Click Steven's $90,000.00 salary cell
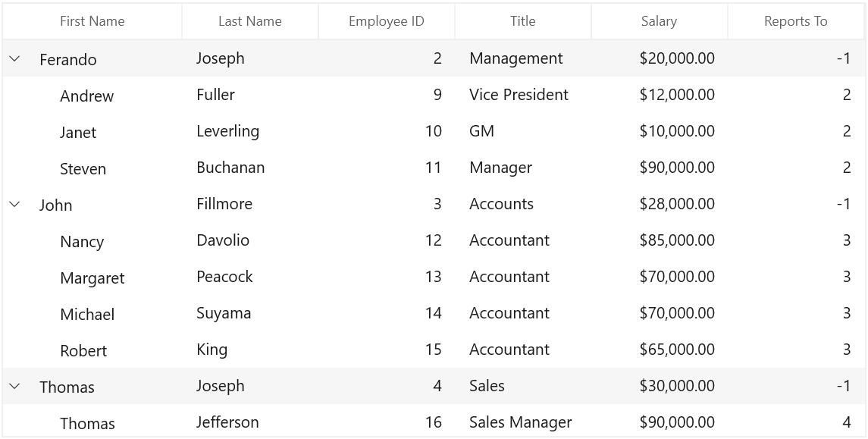 (660, 168)
